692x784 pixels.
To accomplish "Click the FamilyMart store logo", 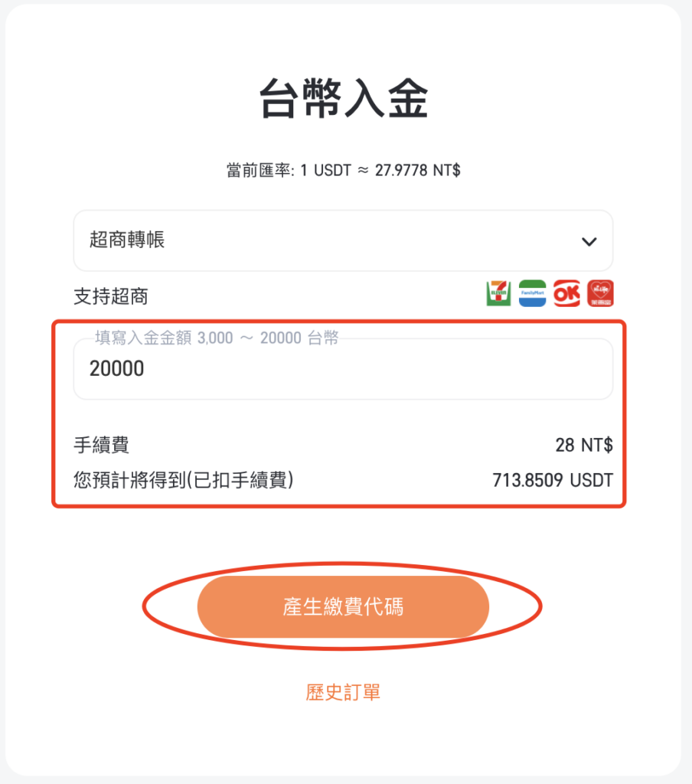I will [532, 293].
